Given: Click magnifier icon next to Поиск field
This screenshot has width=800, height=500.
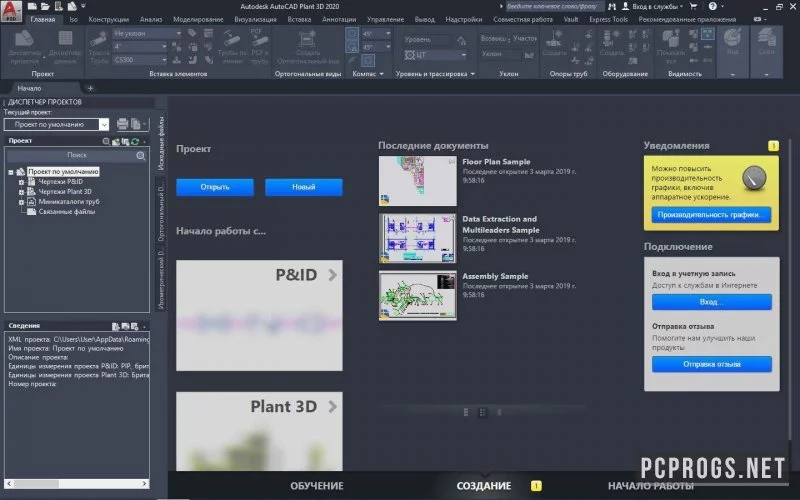Looking at the screenshot, I should pos(141,156).
